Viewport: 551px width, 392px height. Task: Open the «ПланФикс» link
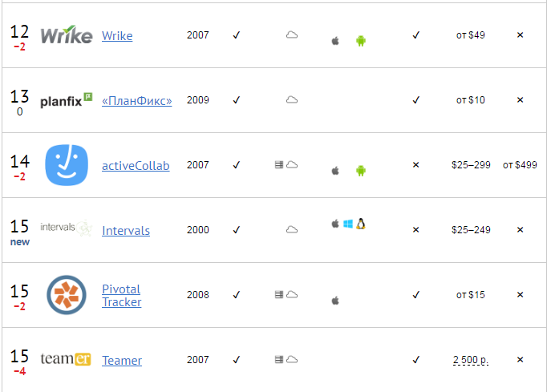coord(136,101)
